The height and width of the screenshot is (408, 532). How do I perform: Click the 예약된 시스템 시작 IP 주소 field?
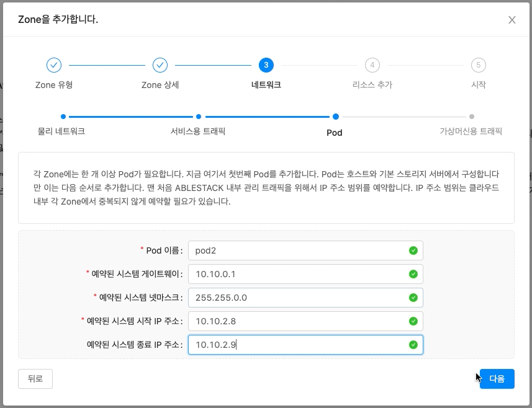298,321
